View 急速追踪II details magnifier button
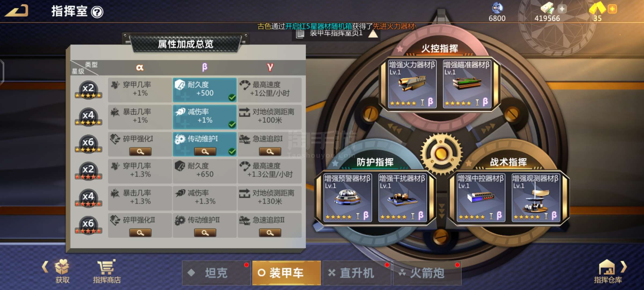 pos(270,233)
